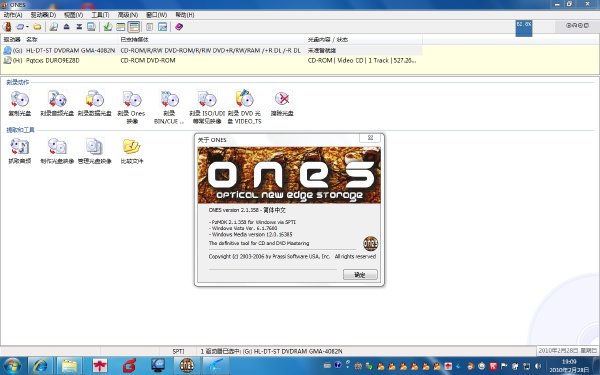Image resolution: width=600 pixels, height=375 pixels.
Task: Toggle the highlighted layout view toolbar button
Action: pyautogui.click(x=134, y=27)
